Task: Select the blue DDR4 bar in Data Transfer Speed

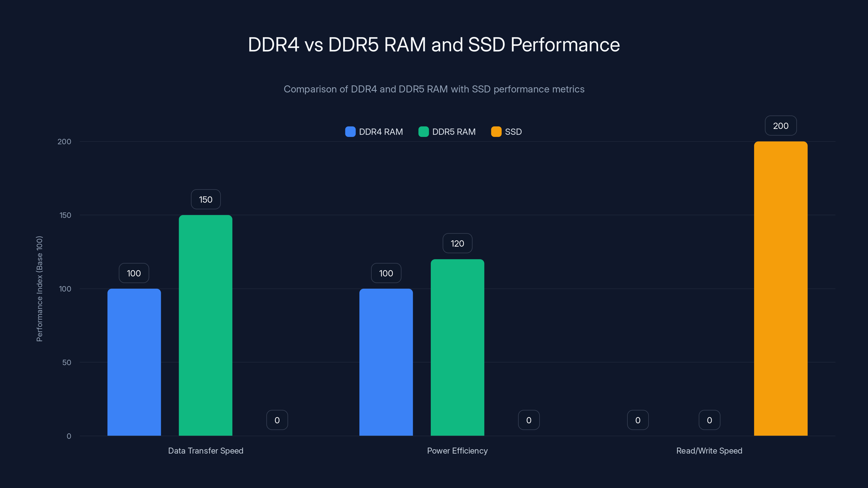Action: [134, 362]
